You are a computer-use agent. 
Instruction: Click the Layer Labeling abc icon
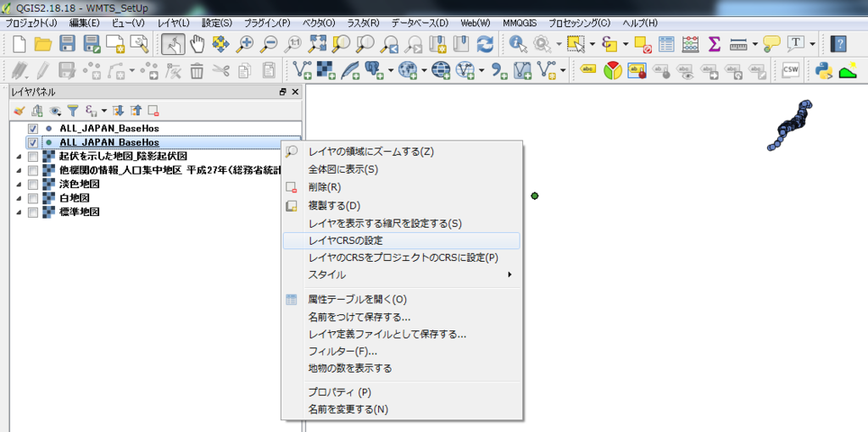(588, 70)
